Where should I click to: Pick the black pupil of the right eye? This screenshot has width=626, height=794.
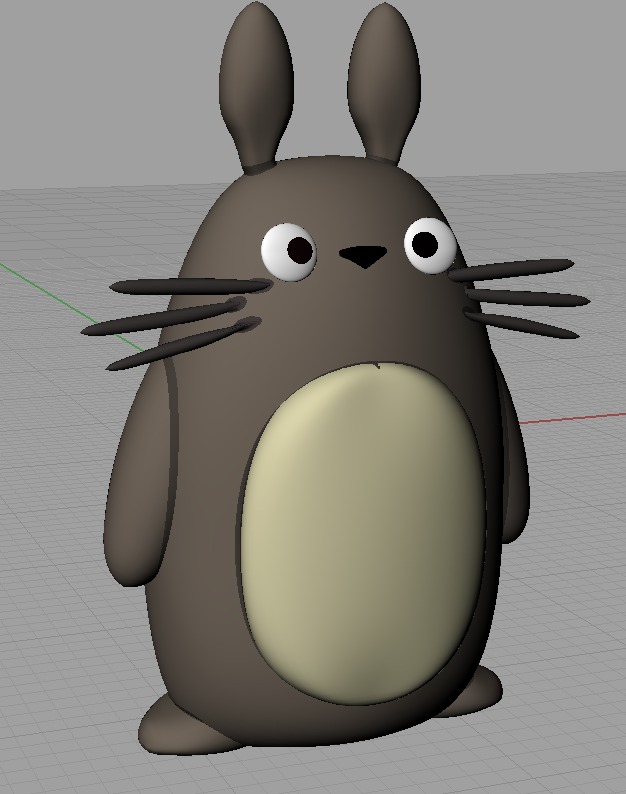424,242
